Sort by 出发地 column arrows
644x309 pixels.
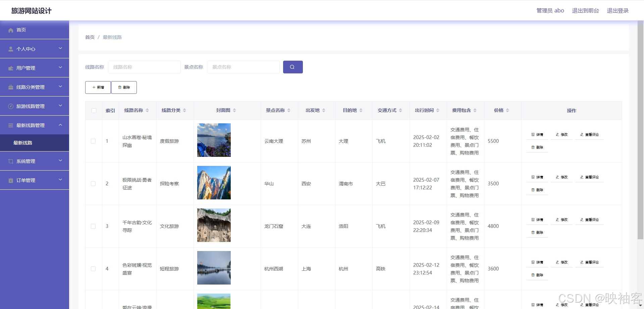324,110
